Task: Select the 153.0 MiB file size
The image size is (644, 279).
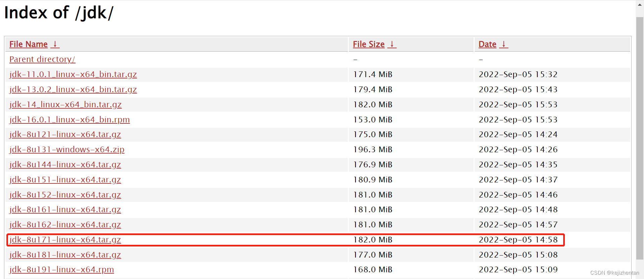Action: (373, 120)
